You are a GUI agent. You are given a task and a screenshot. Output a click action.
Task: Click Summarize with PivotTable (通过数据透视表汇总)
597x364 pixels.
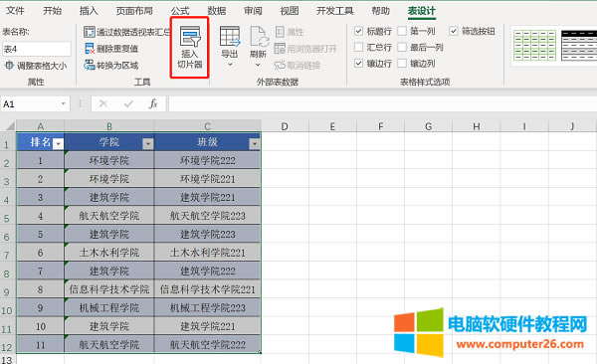click(127, 32)
